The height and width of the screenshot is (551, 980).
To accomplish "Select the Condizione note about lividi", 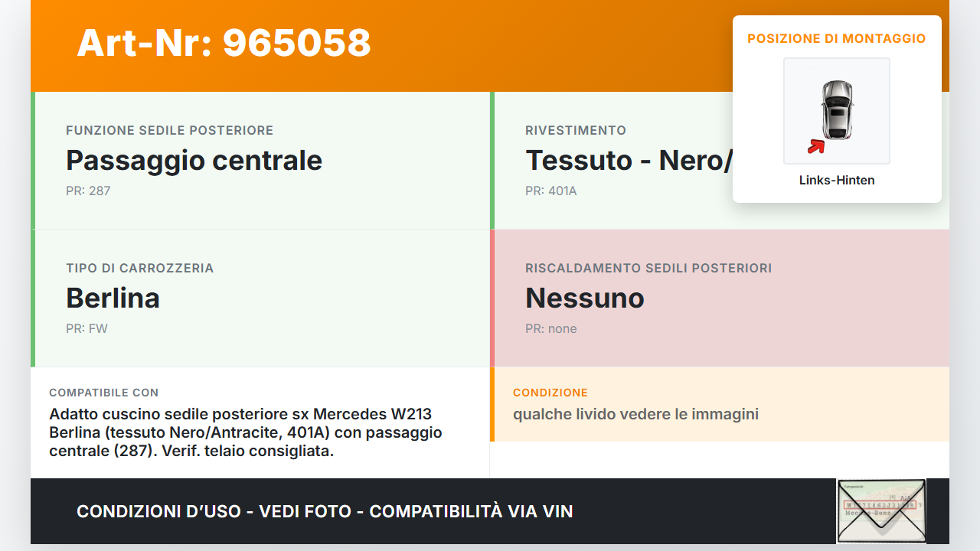I will (x=635, y=414).
